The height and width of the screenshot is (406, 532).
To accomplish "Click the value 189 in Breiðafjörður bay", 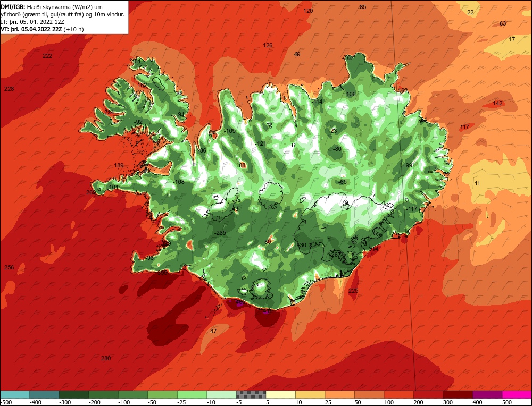I will [119, 165].
